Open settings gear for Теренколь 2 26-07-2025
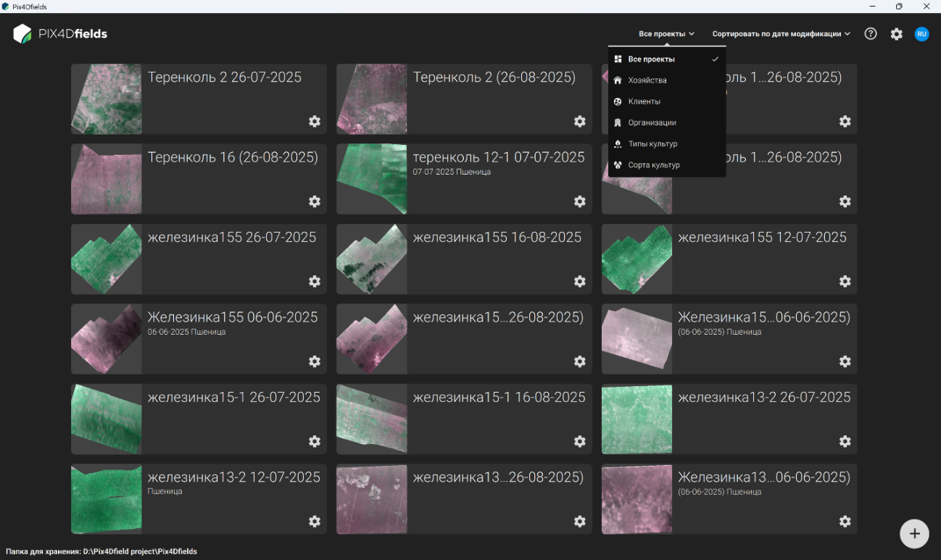Image resolution: width=941 pixels, height=560 pixels. tap(315, 122)
